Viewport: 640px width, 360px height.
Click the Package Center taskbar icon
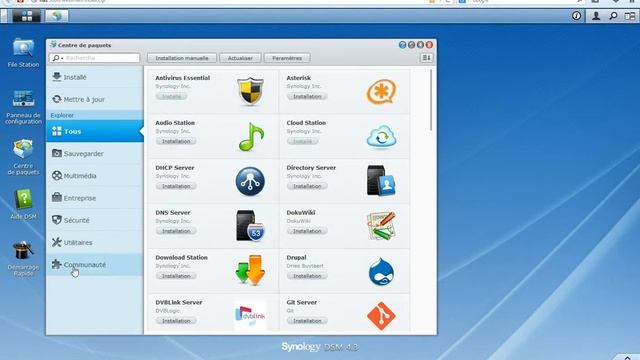click(x=56, y=16)
